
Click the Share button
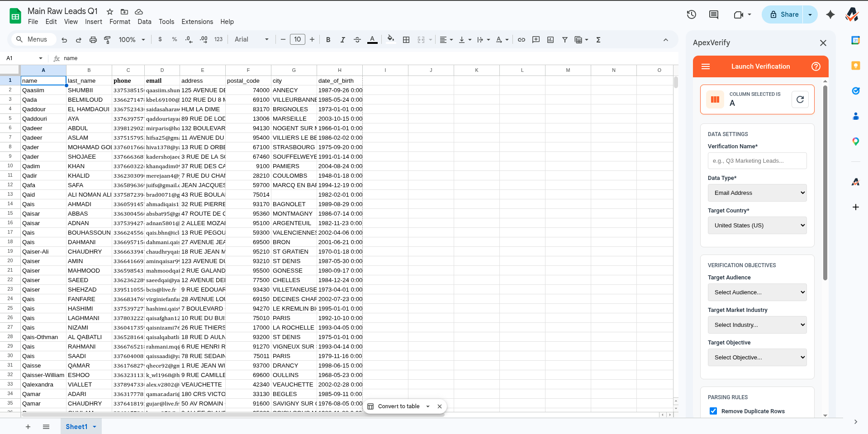tap(784, 14)
